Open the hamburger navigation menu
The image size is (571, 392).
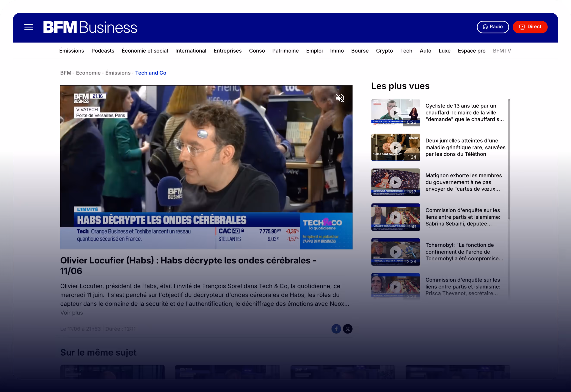tap(28, 27)
